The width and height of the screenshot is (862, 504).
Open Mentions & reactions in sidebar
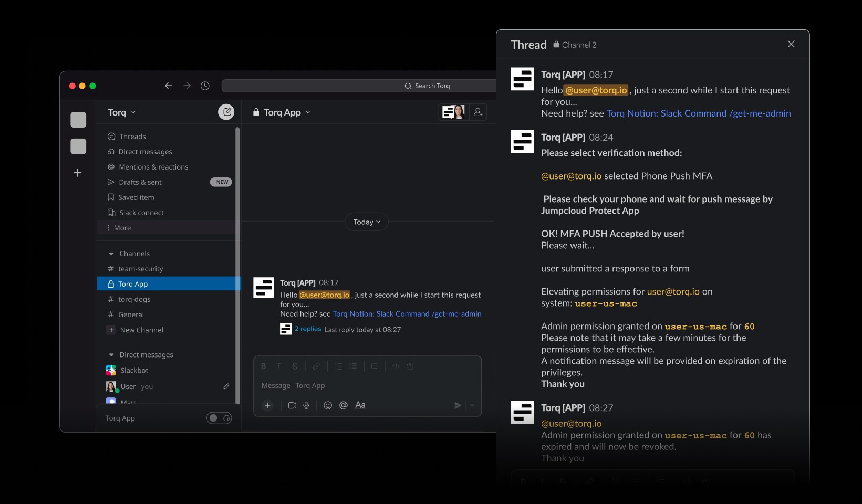153,167
